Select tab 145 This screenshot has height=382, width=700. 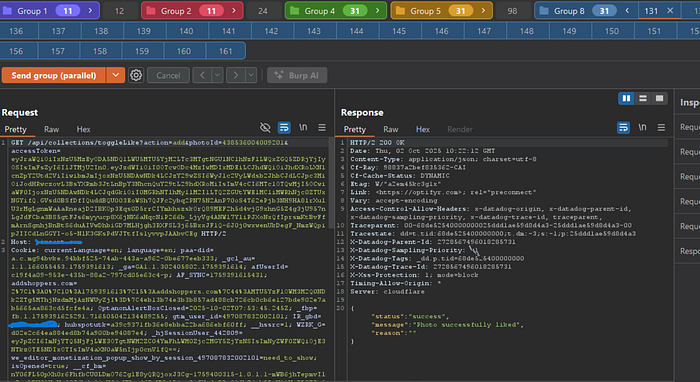pos(399,31)
